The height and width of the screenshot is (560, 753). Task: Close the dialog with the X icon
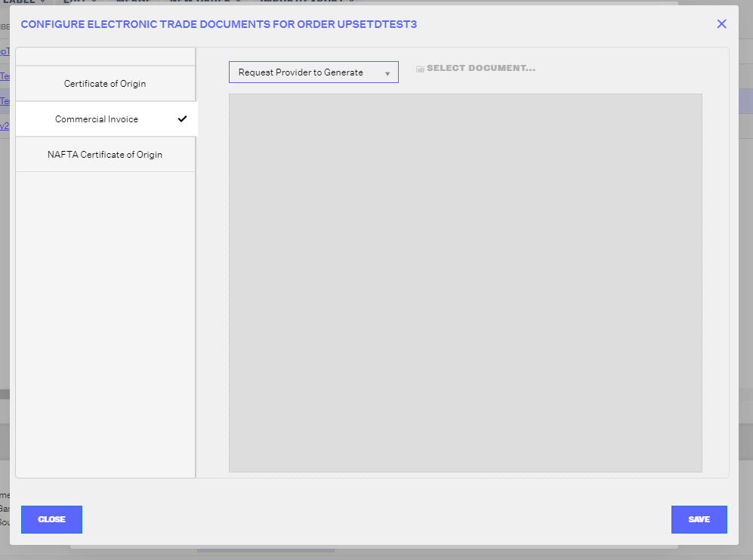pos(721,24)
